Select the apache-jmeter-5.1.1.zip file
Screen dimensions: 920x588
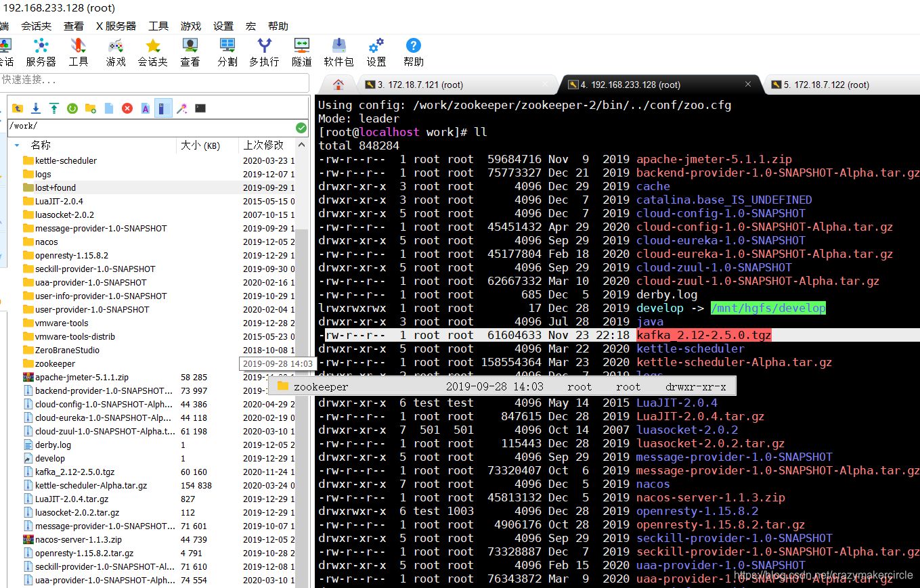click(82, 377)
